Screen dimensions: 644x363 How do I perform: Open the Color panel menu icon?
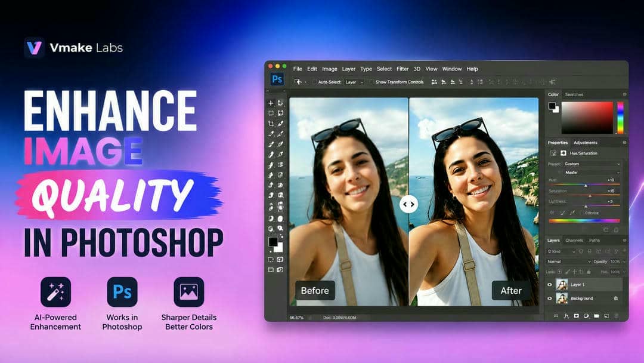(x=624, y=94)
